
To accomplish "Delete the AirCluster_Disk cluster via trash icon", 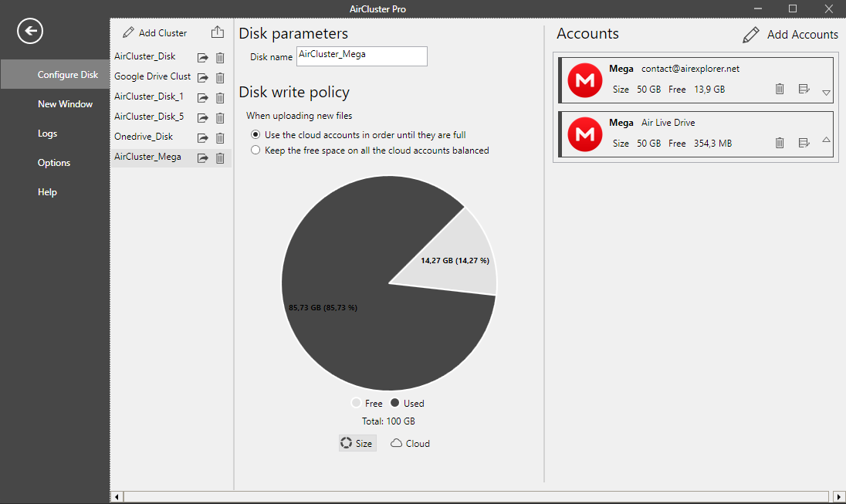I will click(220, 58).
